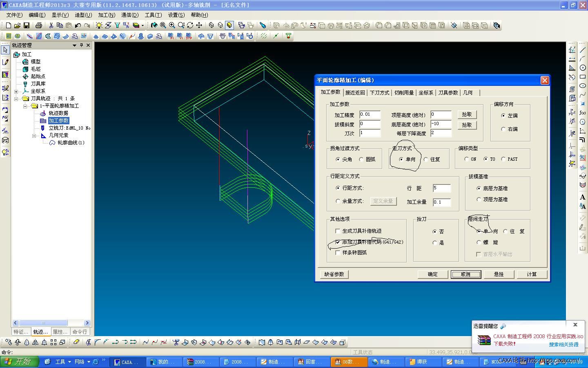Click the 确定 button
588x368 pixels.
pos(432,274)
